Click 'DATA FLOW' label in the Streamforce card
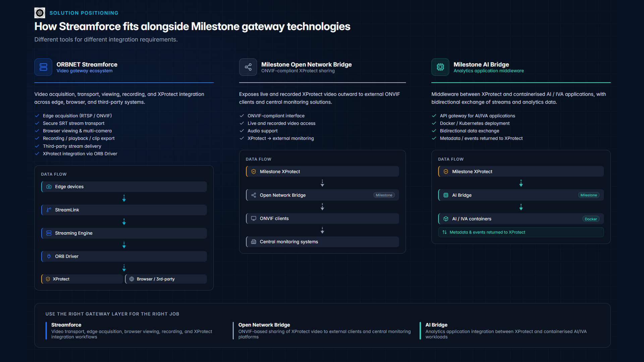The image size is (644, 362). 54,174
